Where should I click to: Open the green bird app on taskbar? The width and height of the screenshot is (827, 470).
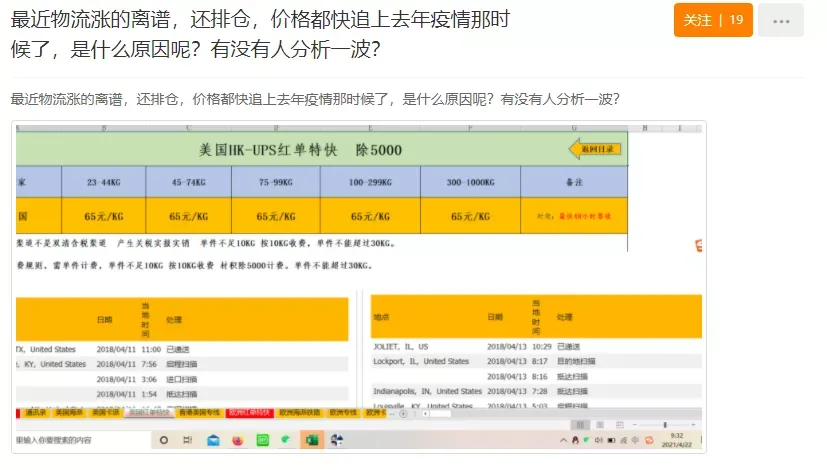point(286,439)
